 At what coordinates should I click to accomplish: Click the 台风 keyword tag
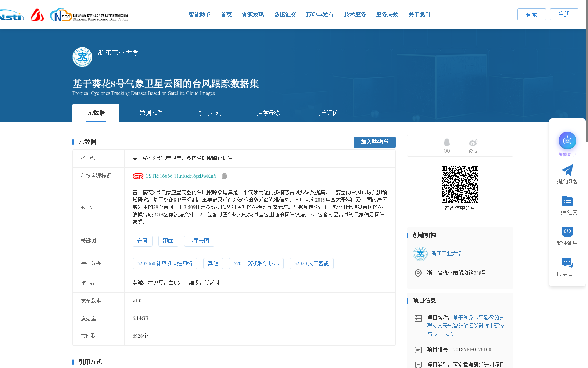(142, 241)
